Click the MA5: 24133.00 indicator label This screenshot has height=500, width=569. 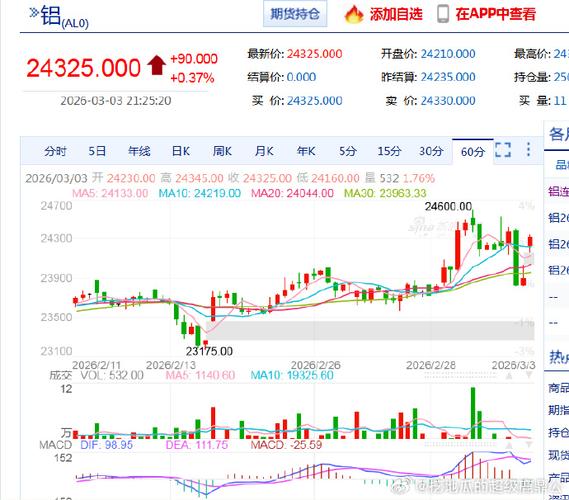(x=110, y=193)
